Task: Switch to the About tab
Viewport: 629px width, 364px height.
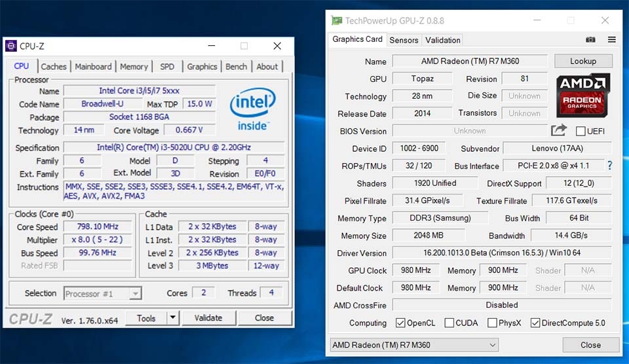Action: coord(267,67)
